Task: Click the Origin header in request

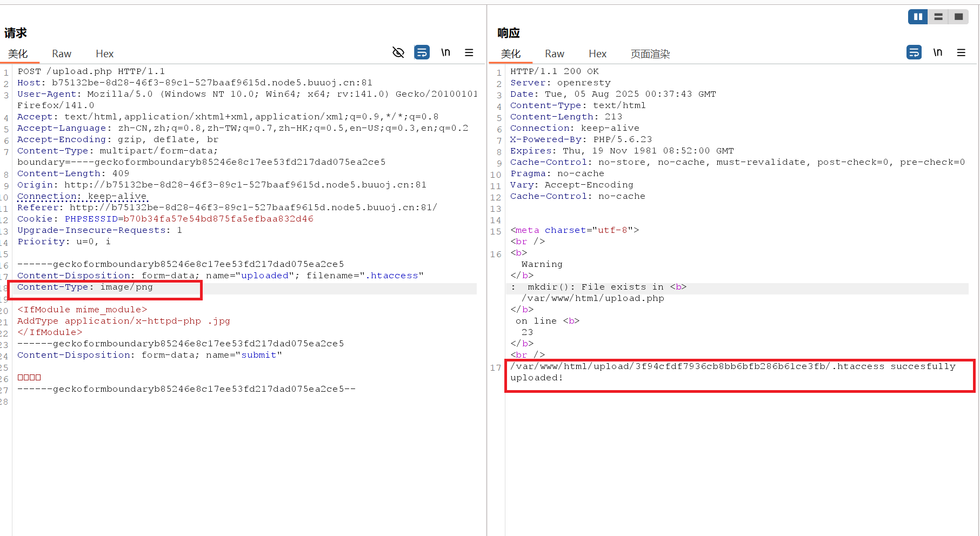Action: point(222,185)
